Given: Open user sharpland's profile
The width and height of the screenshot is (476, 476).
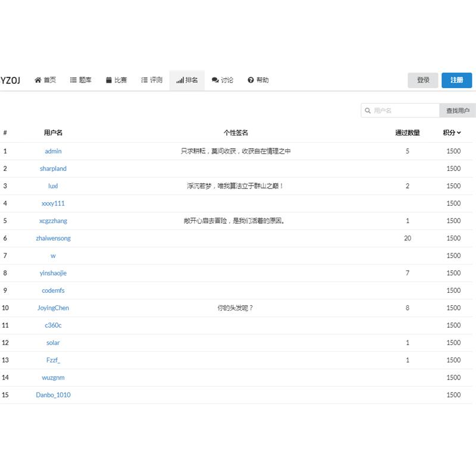Looking at the screenshot, I should [x=53, y=168].
